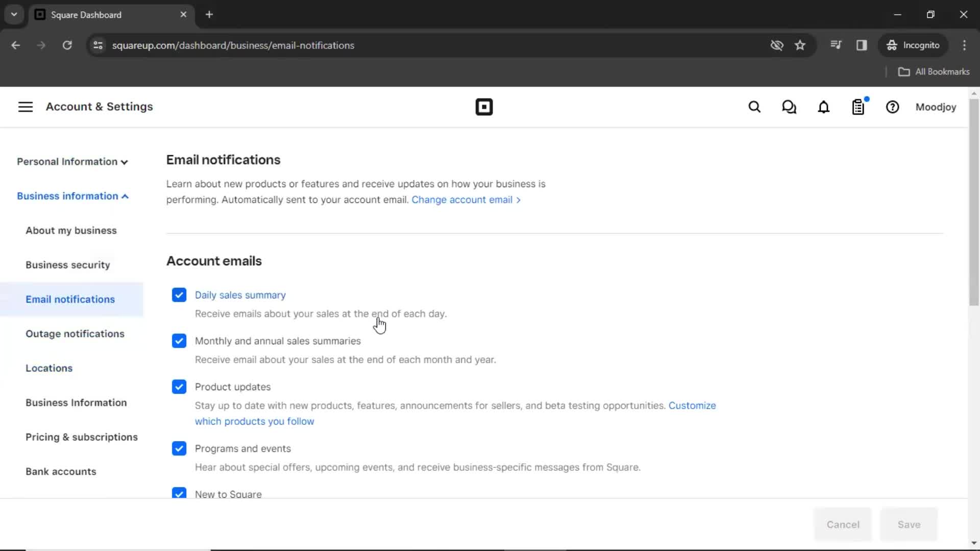Viewport: 980px width, 551px height.
Task: Close the Square Dashboard tab
Action: [183, 15]
